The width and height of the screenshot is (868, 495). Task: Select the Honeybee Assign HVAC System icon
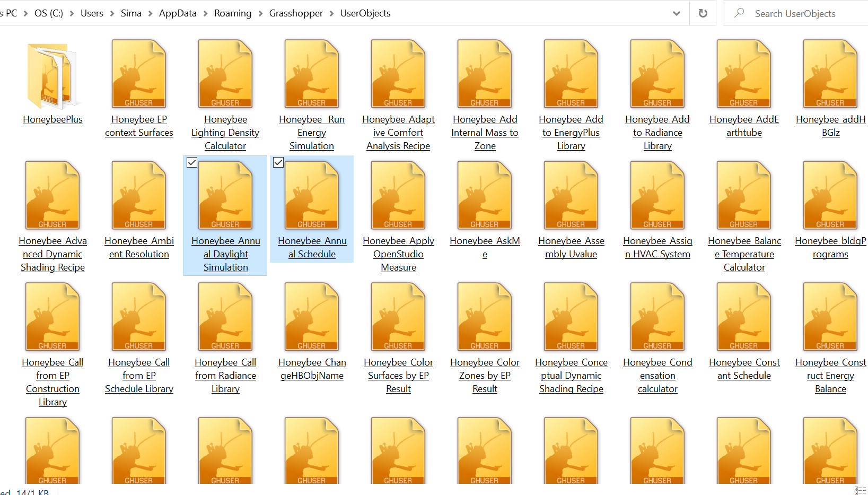click(657, 195)
